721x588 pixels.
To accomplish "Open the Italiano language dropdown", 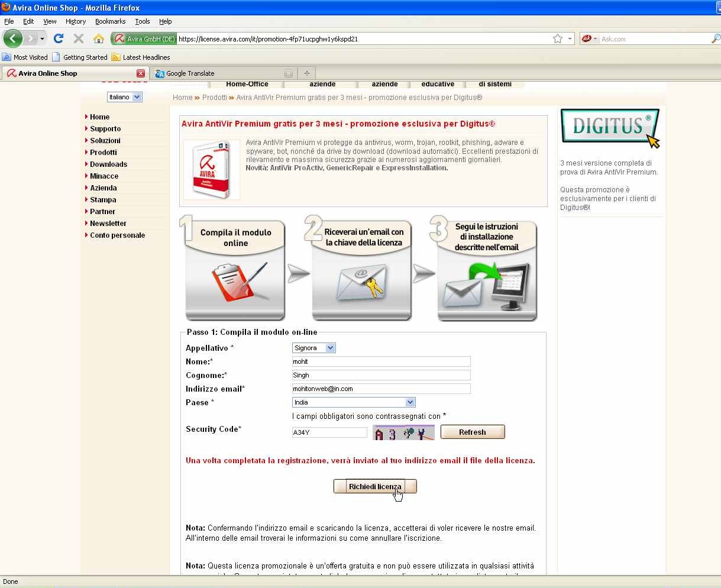I will 125,97.
